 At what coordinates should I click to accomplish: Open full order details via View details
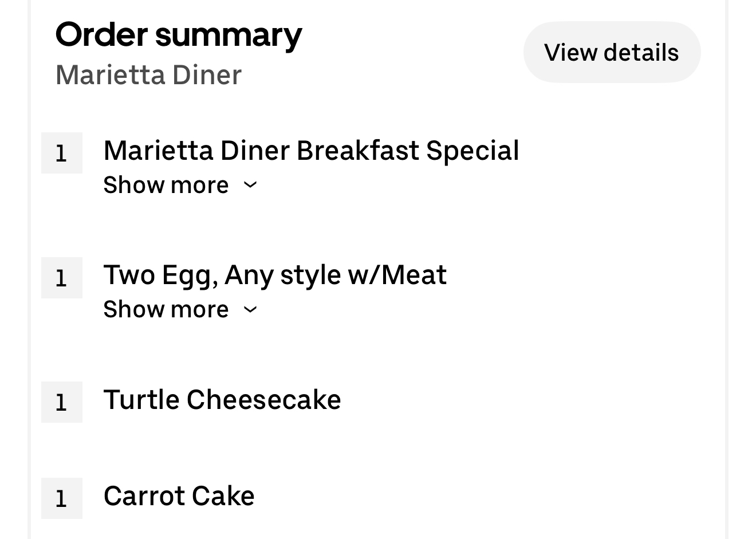click(x=611, y=53)
